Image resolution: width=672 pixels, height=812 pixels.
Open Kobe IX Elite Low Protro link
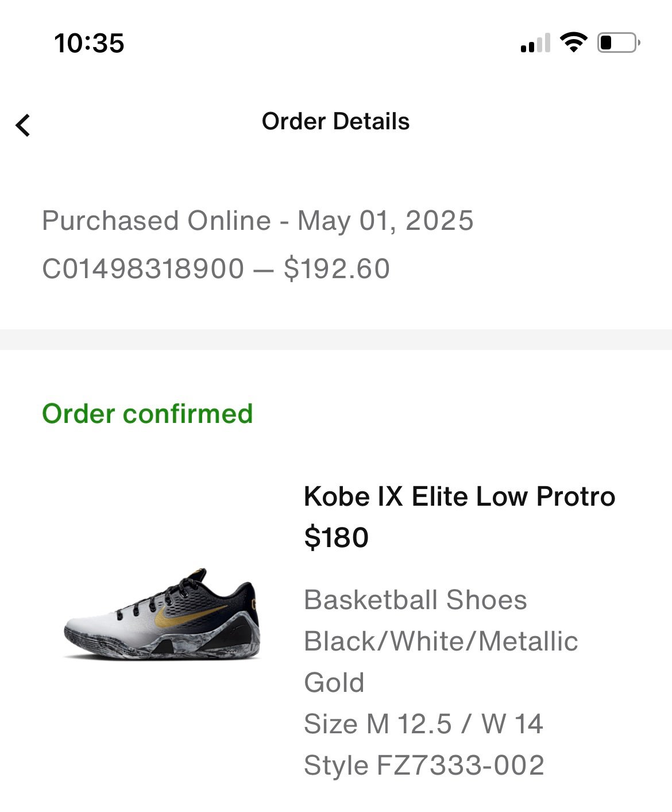pyautogui.click(x=459, y=497)
